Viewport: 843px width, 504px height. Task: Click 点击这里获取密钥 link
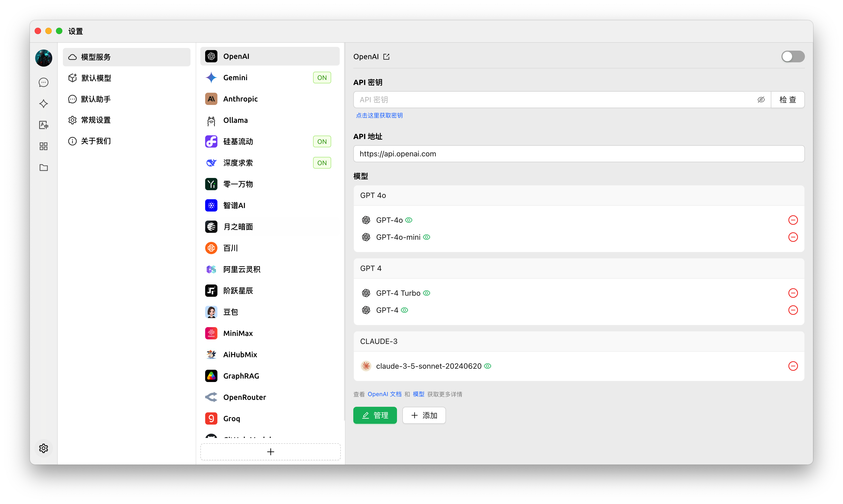coord(379,115)
